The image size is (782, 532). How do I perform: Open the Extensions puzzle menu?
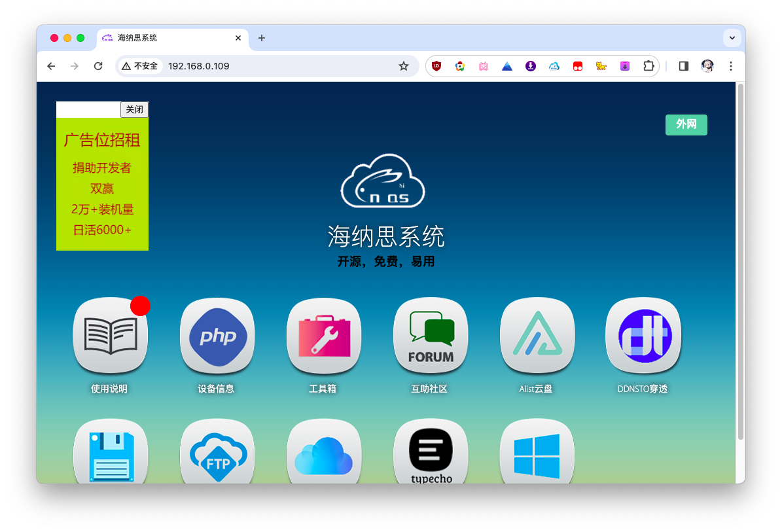pos(649,66)
